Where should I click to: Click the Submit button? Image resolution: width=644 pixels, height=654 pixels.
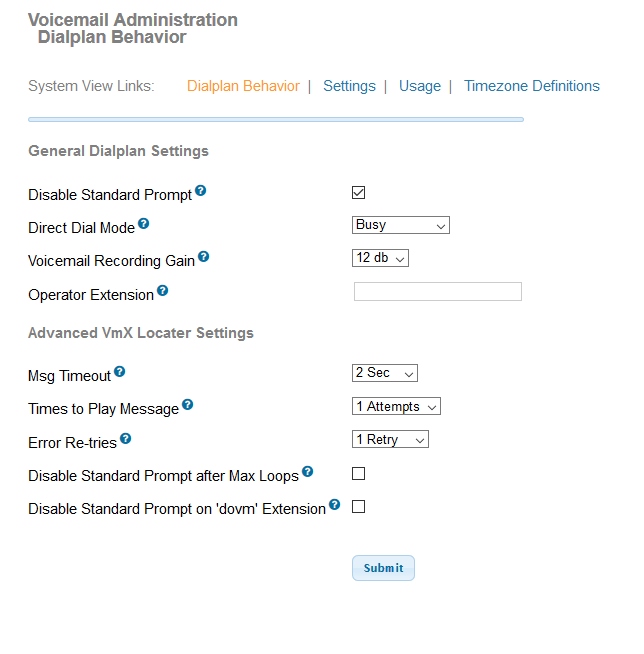(383, 568)
